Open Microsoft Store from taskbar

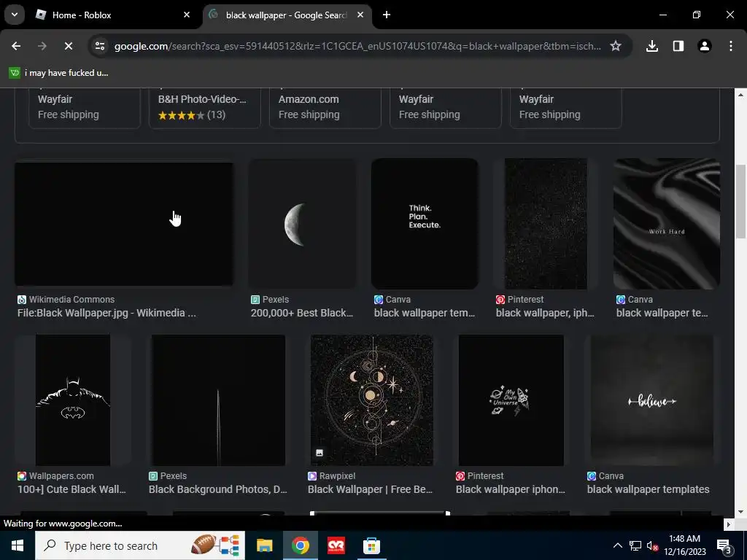371,545
